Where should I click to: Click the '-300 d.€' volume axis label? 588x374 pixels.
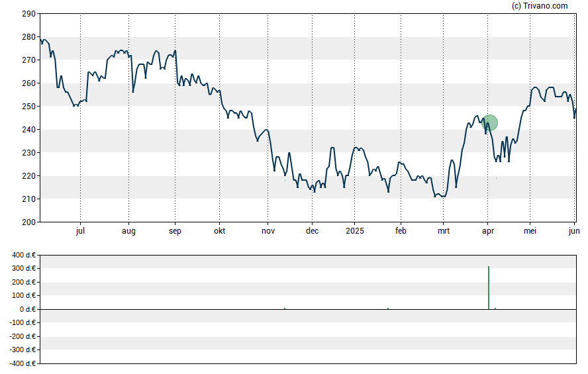[x=23, y=350]
